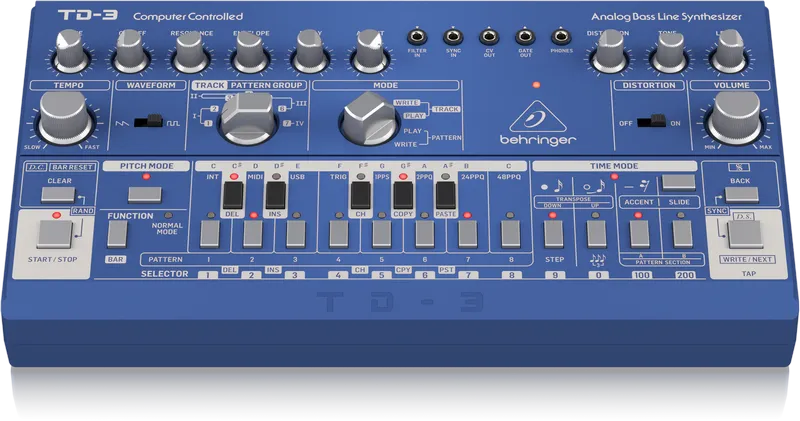Click the large VOLUME knob
This screenshot has height=421, width=800.
click(735, 118)
